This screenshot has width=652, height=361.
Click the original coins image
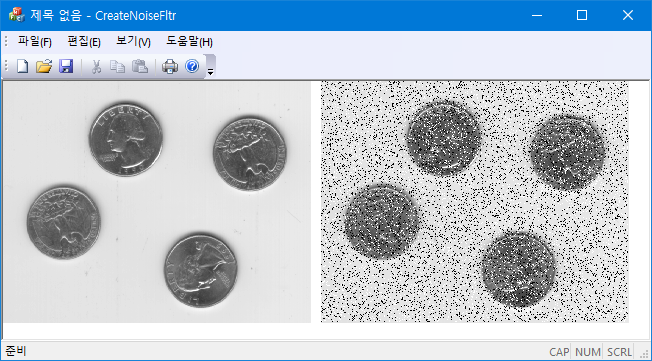[157, 202]
